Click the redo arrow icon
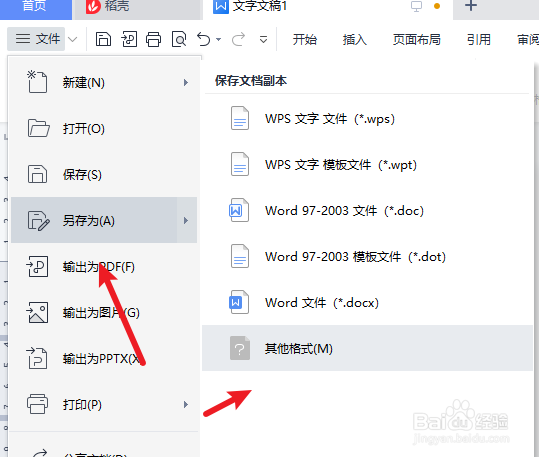 [238, 39]
